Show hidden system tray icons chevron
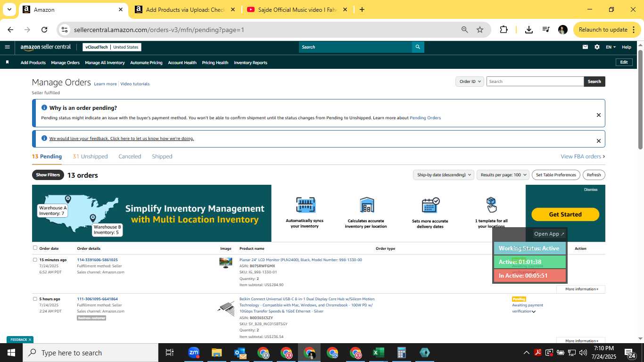The height and width of the screenshot is (362, 644). pos(527,353)
